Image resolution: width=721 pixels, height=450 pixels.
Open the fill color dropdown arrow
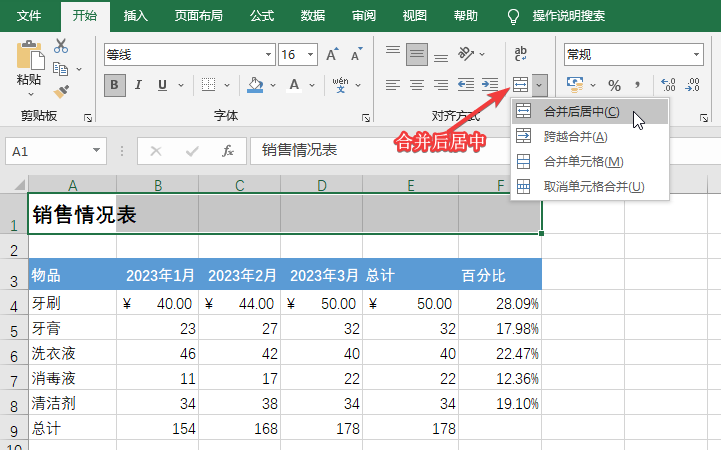tap(273, 85)
